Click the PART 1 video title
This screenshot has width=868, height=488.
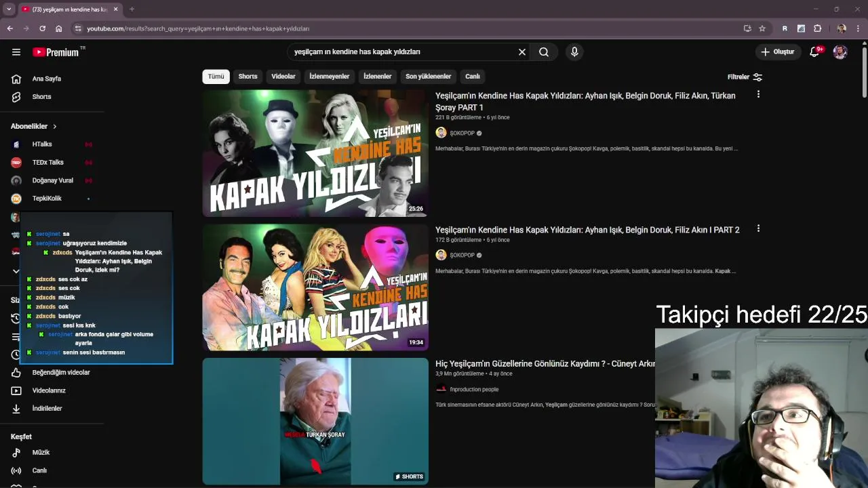pyautogui.click(x=585, y=102)
